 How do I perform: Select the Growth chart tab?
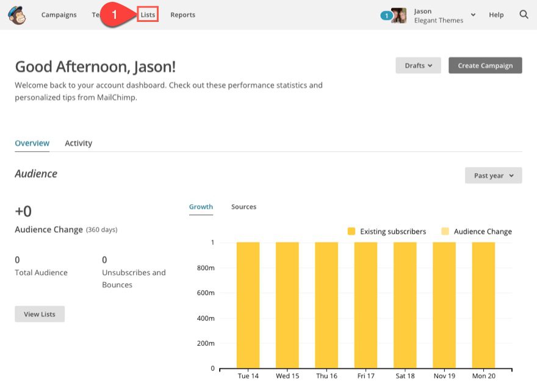[x=201, y=207]
